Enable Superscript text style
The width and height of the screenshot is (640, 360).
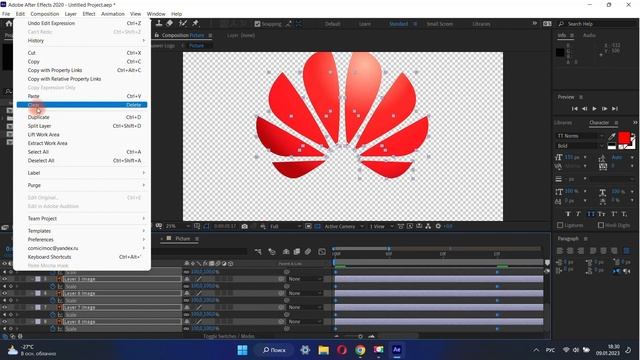pos(613,214)
